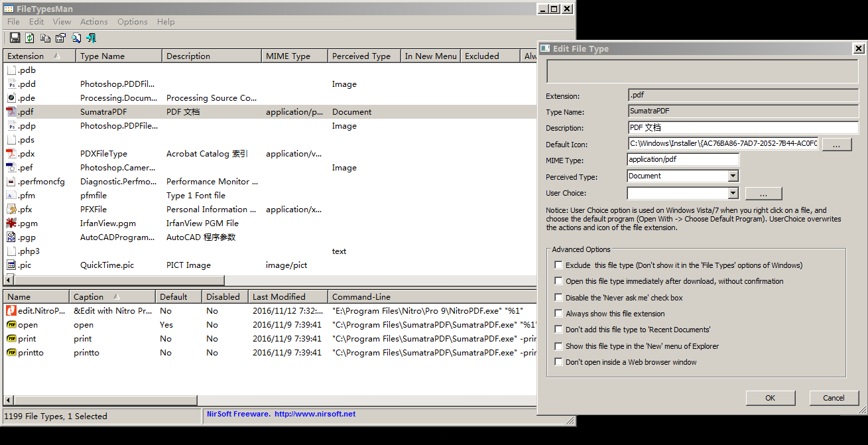
Task: Click the Save toolbar icon in FileTypesMan
Action: [15, 38]
